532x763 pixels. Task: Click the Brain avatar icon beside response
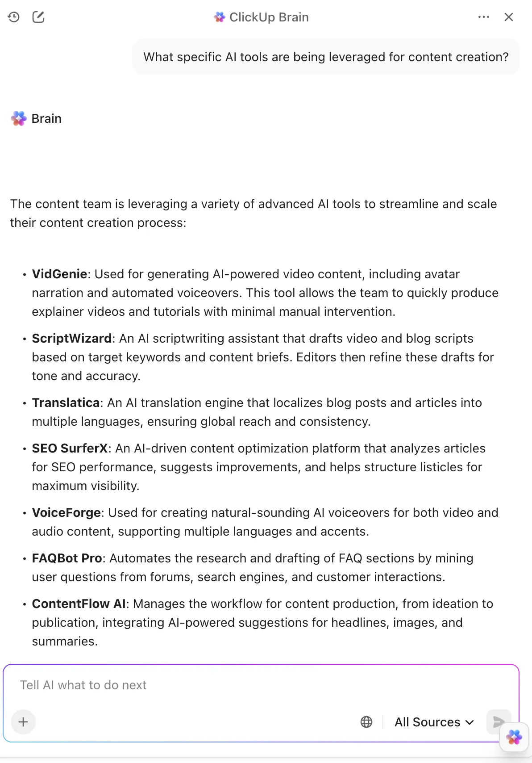[x=19, y=118]
